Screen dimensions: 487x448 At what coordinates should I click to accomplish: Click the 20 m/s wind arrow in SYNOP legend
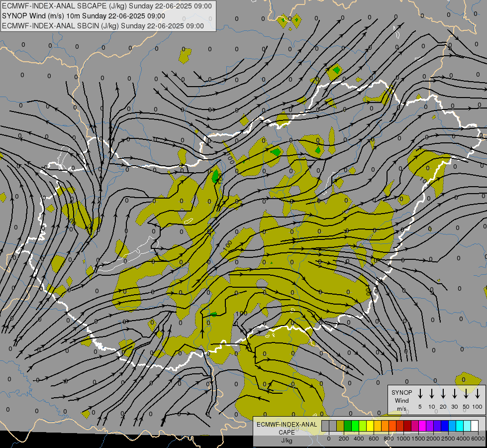pyautogui.click(x=443, y=393)
